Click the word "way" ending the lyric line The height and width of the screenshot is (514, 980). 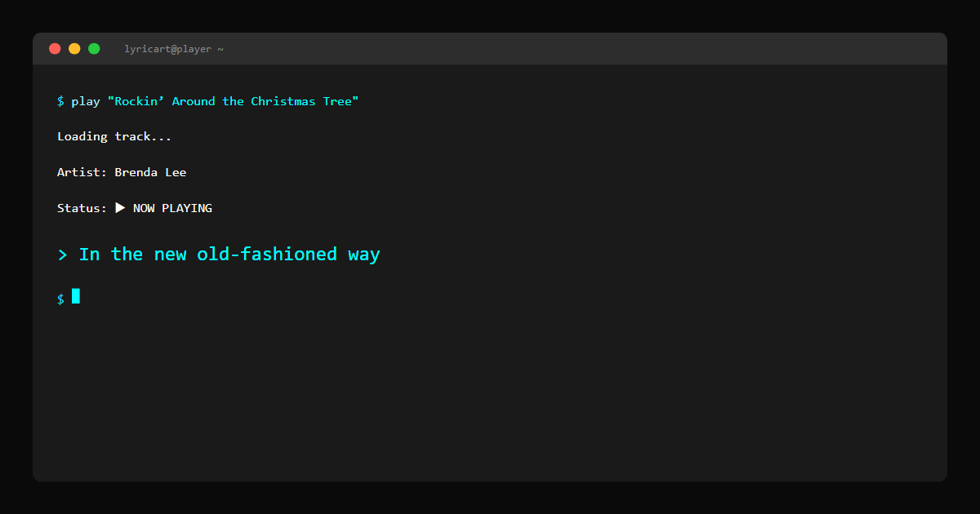(364, 255)
